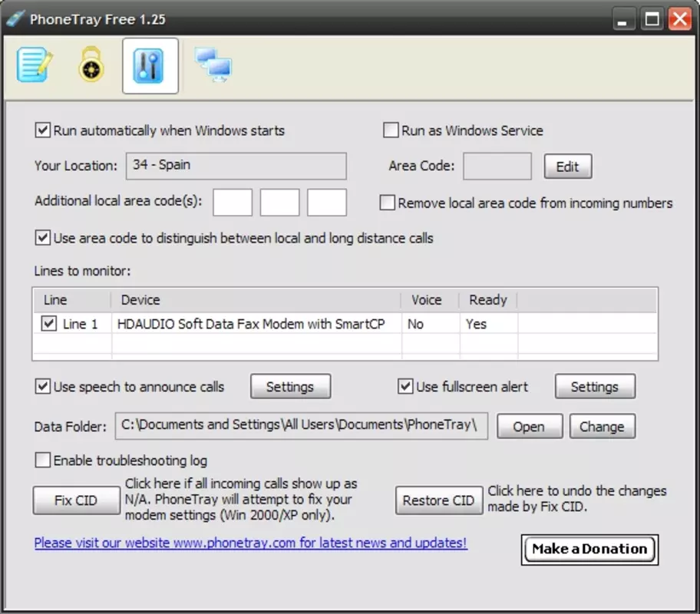
Task: Click the second additional local area code box
Action: [x=280, y=203]
